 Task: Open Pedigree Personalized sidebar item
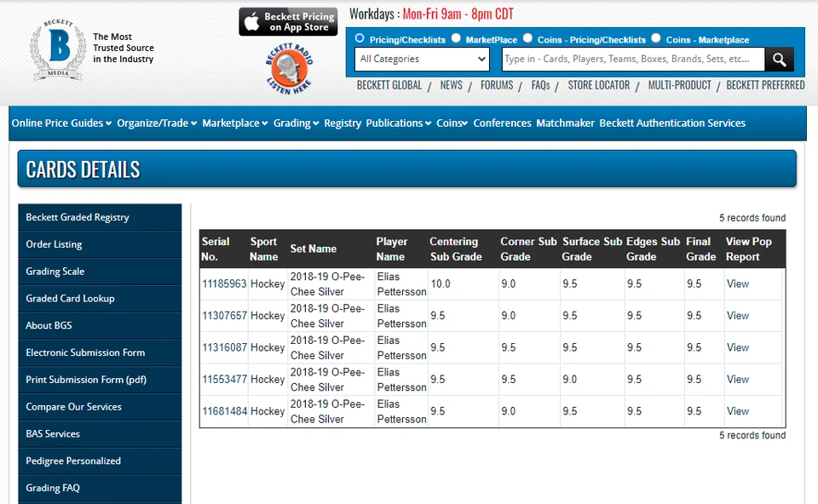click(x=100, y=461)
